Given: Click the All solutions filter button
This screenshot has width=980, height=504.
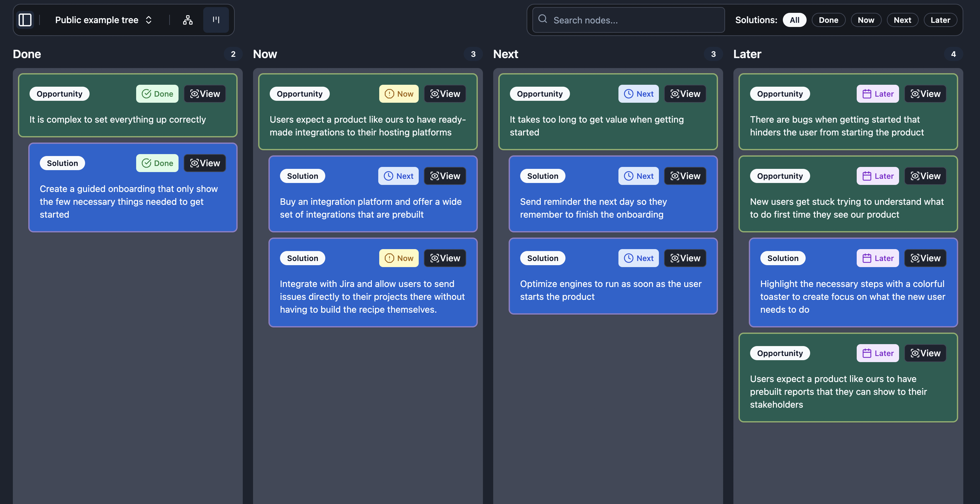Looking at the screenshot, I should pyautogui.click(x=794, y=20).
